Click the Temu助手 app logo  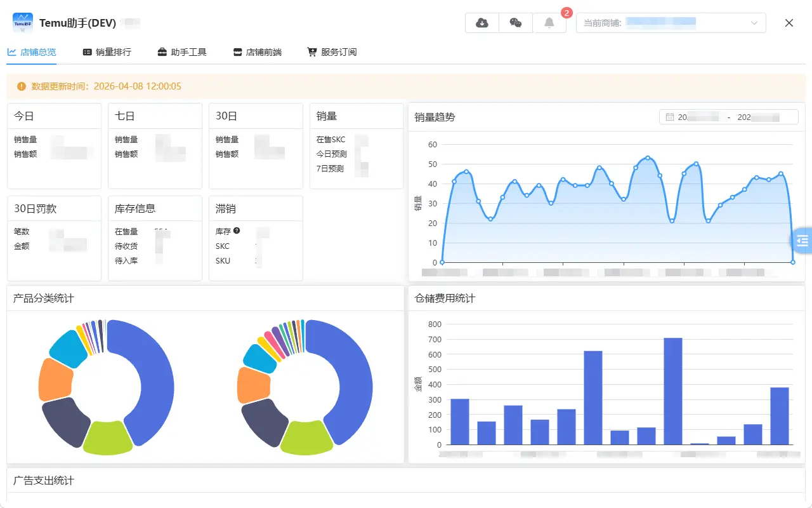23,23
